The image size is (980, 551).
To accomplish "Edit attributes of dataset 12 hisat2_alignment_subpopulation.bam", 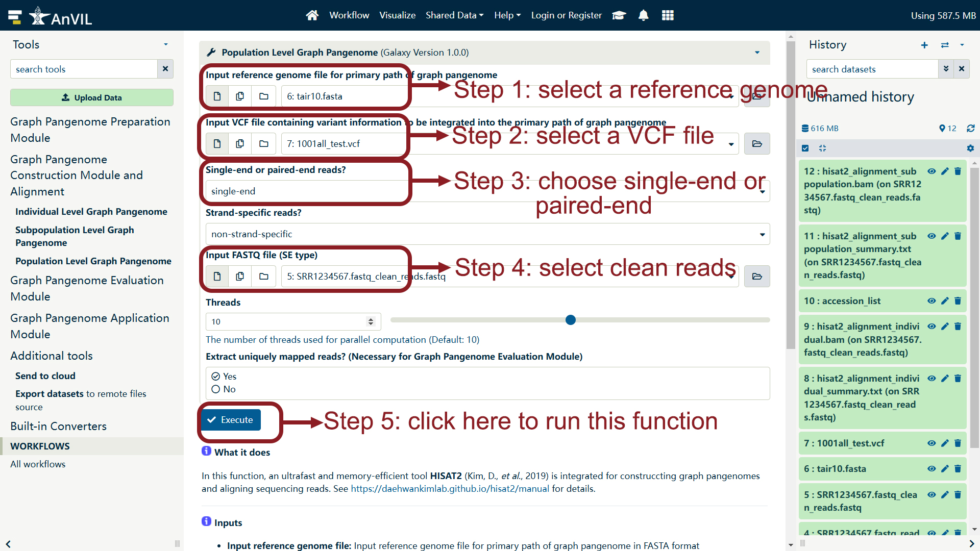I will pyautogui.click(x=945, y=171).
